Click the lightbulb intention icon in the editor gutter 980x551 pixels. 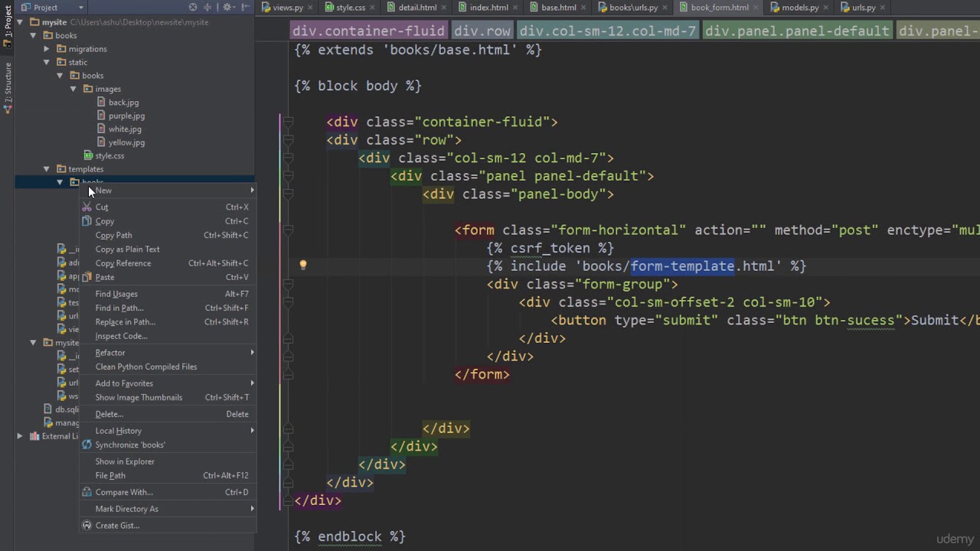point(303,266)
